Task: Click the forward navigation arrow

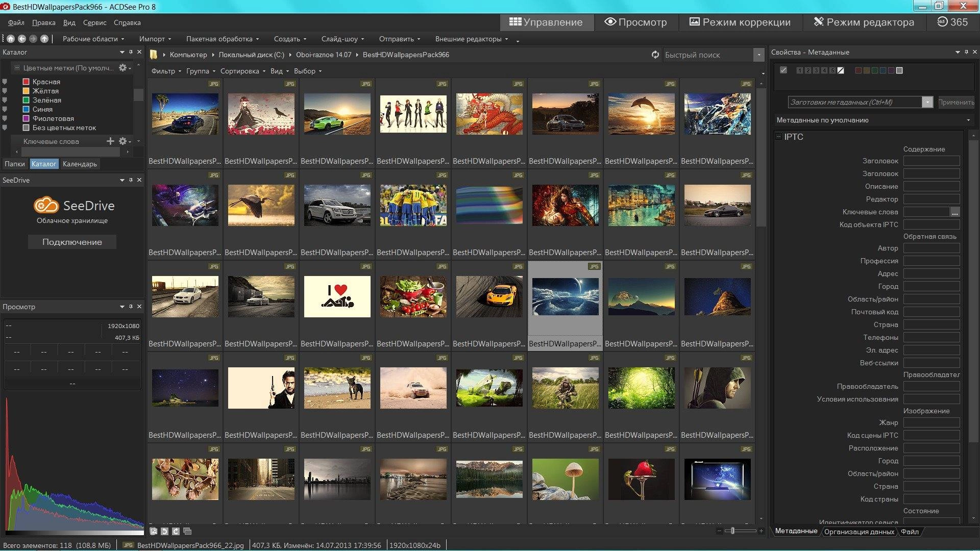Action: pyautogui.click(x=33, y=39)
